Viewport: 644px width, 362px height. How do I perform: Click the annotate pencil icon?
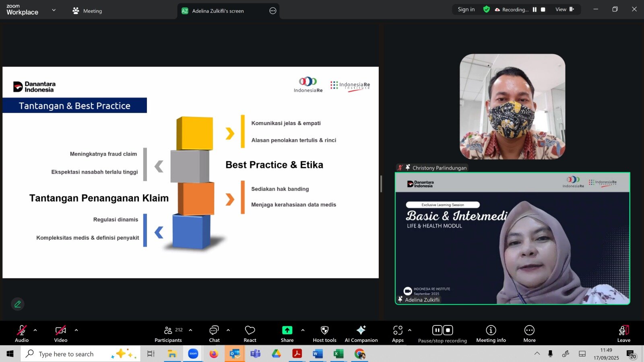[18, 304]
